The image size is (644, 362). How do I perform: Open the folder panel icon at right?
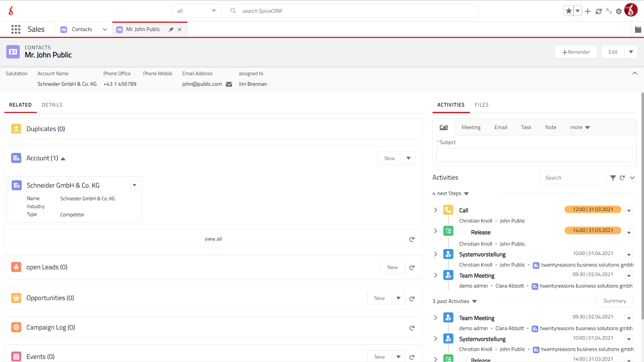(638, 29)
